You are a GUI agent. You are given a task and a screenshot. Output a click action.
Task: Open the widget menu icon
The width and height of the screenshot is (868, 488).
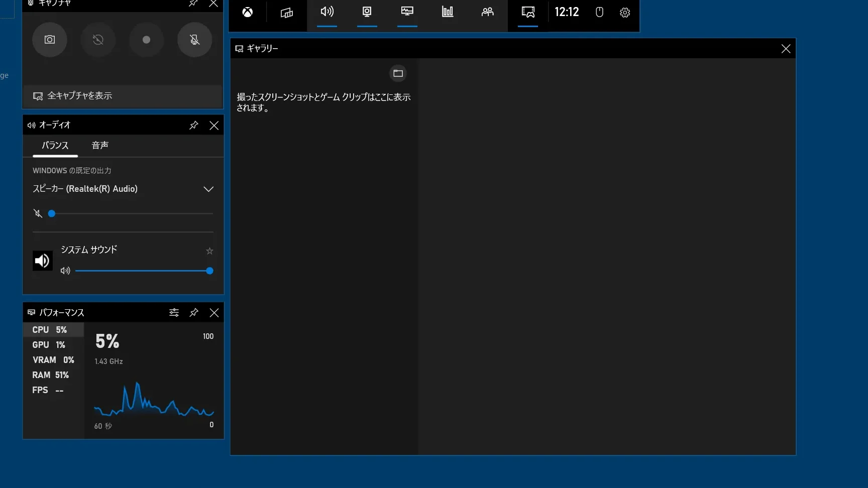(286, 13)
